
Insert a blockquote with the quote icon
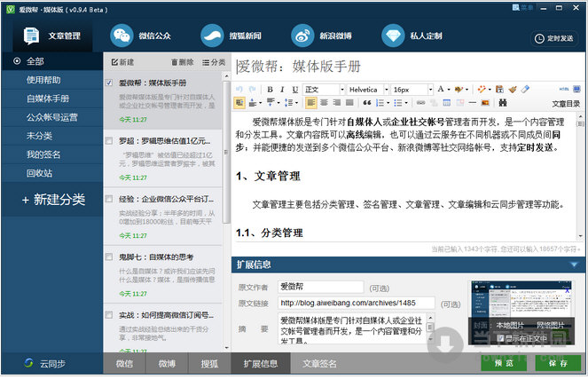367,102
